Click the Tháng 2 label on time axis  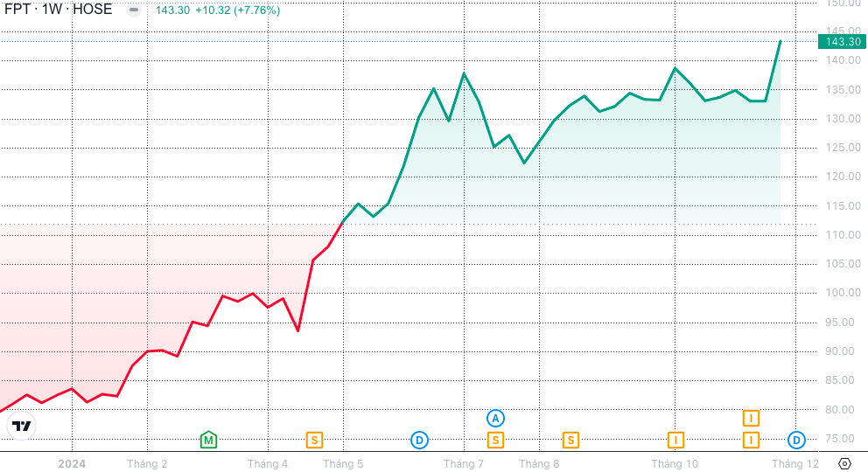[x=147, y=464]
